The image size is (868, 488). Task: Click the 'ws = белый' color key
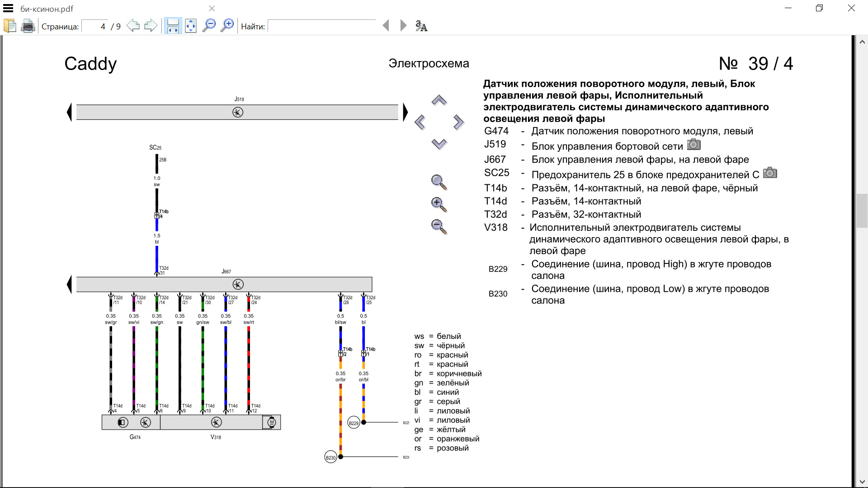pos(438,336)
